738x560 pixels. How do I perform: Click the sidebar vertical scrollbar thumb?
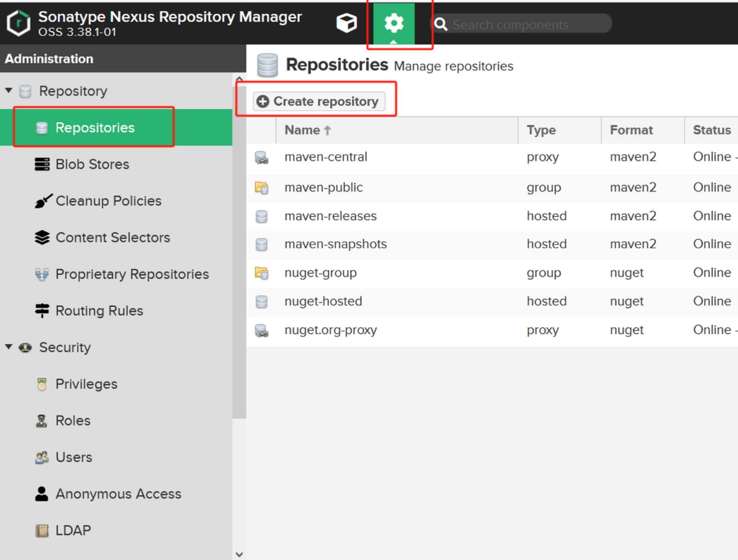[x=239, y=252]
